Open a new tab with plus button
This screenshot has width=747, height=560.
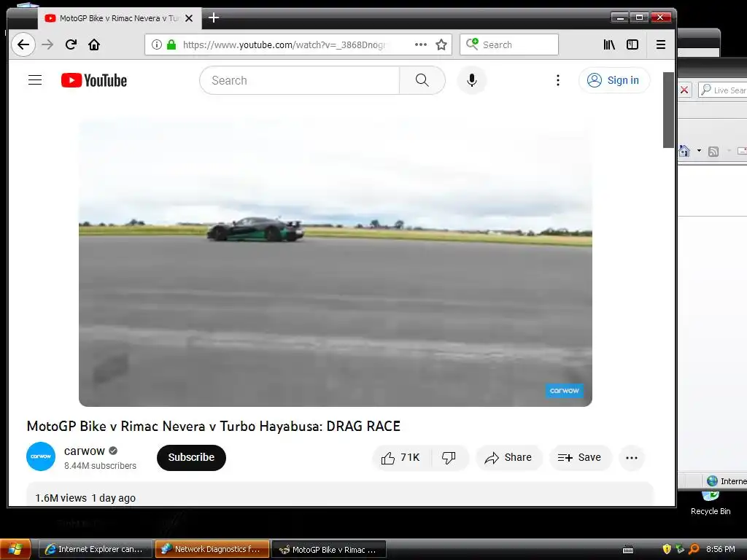pos(214,18)
